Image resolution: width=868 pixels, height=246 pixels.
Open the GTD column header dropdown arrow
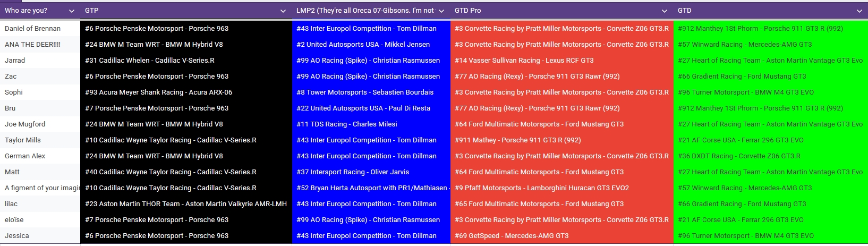(x=860, y=11)
